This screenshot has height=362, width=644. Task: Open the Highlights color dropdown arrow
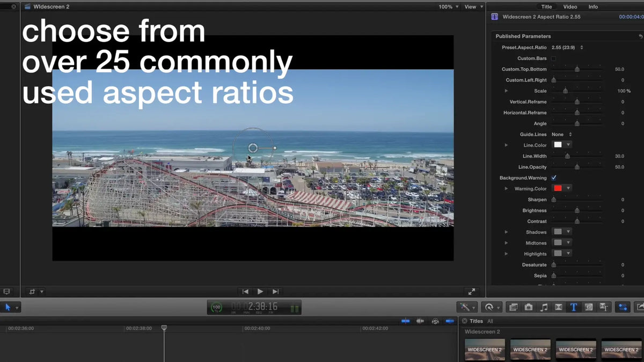click(568, 253)
